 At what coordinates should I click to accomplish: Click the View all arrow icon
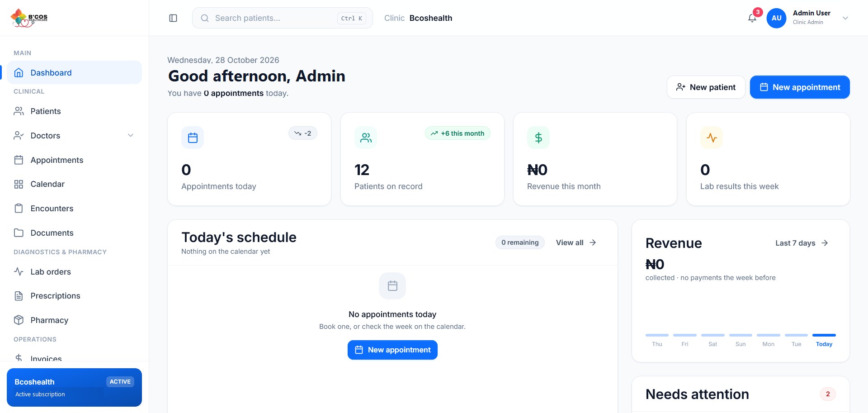click(593, 242)
